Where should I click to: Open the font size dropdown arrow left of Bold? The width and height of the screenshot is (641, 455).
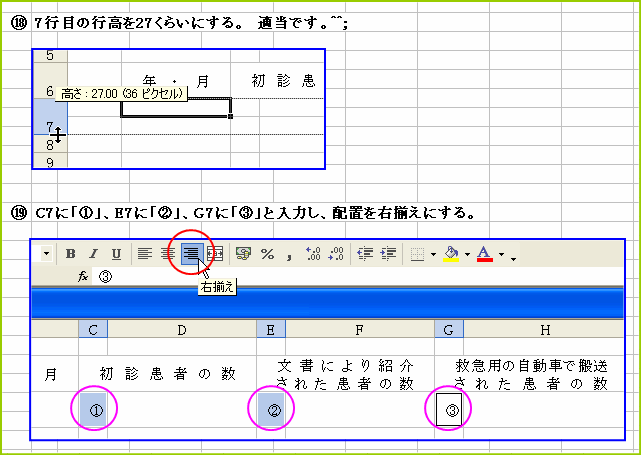(x=46, y=254)
